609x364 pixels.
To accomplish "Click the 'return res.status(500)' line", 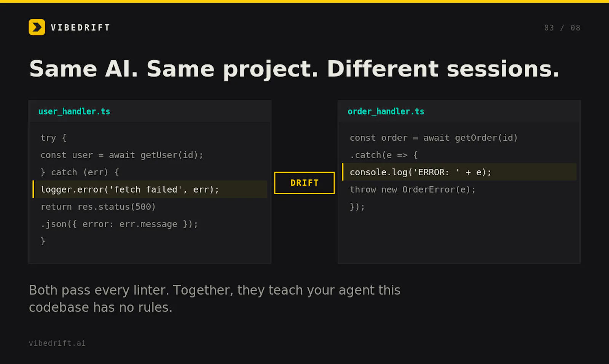I will (x=98, y=207).
